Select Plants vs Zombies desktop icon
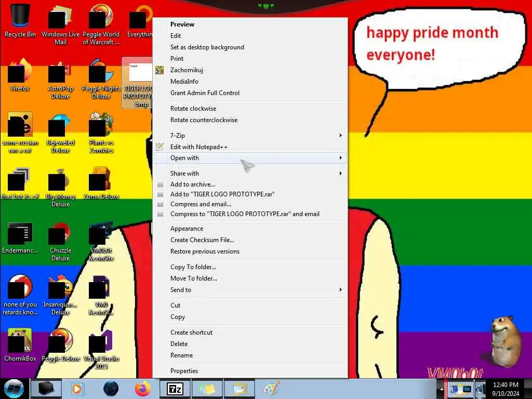The width and height of the screenshot is (532, 399). (x=101, y=133)
